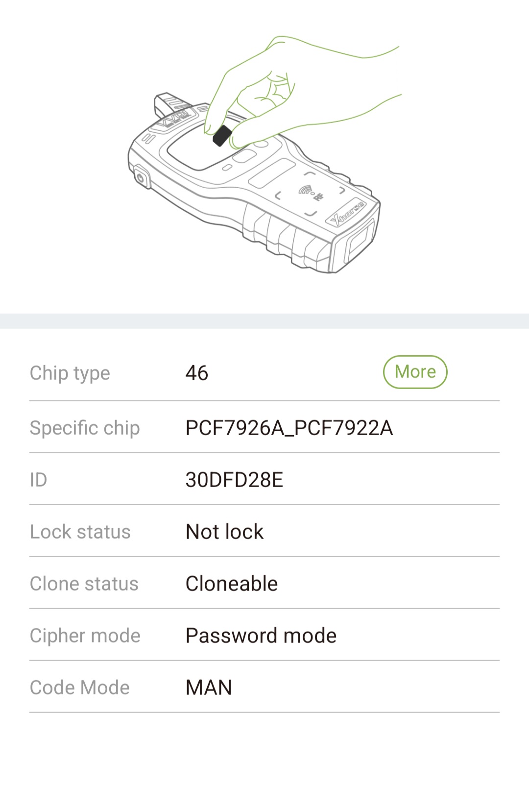Click the Not lock value
Screen dimensions: 529x812
tap(224, 532)
